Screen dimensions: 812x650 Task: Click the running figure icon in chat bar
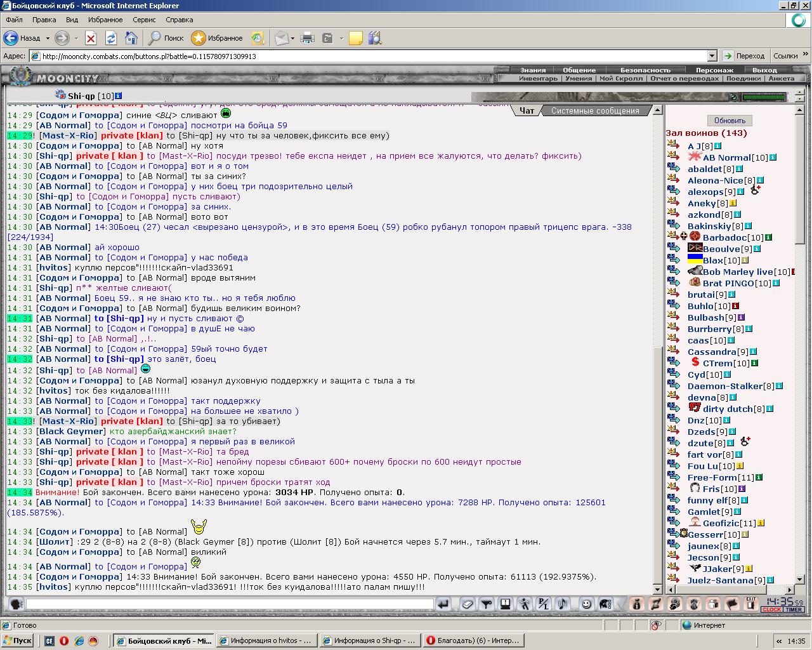pyautogui.click(x=525, y=604)
